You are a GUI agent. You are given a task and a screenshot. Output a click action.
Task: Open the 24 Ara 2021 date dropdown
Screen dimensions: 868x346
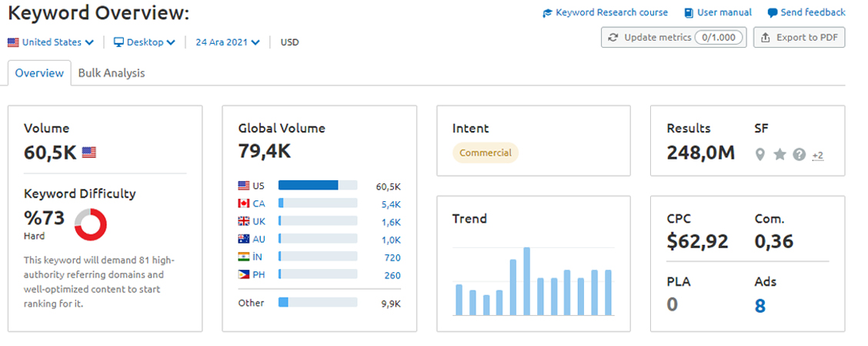tap(228, 42)
